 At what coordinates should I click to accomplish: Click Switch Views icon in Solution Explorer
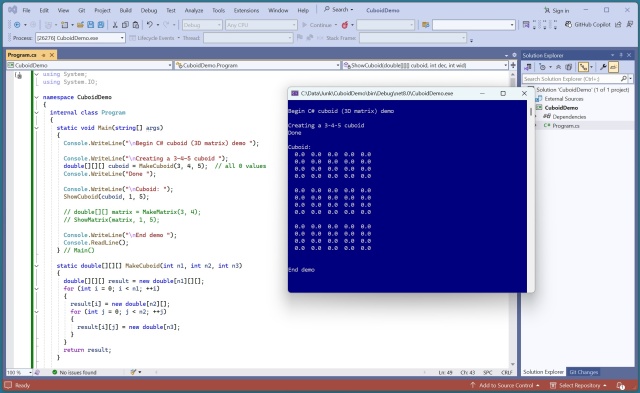tap(528, 67)
